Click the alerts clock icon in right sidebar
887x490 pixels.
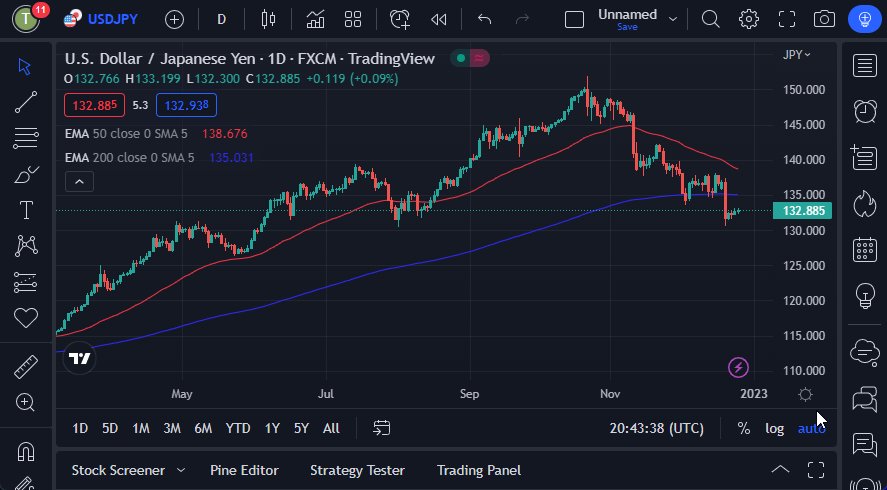(x=864, y=111)
